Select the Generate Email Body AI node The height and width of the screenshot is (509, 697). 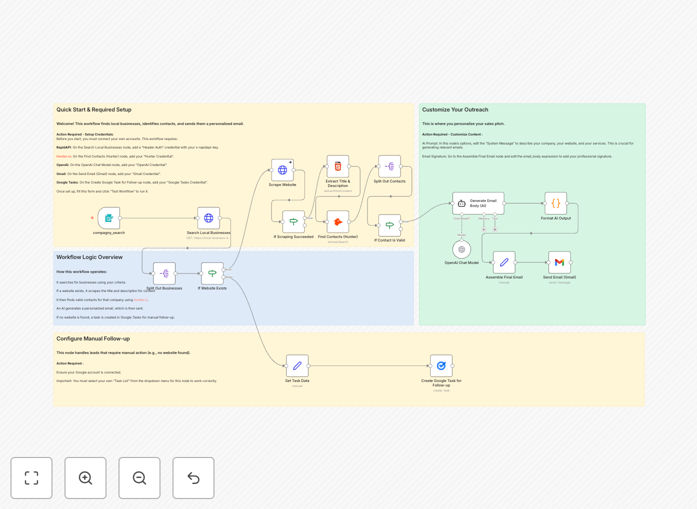tap(478, 204)
